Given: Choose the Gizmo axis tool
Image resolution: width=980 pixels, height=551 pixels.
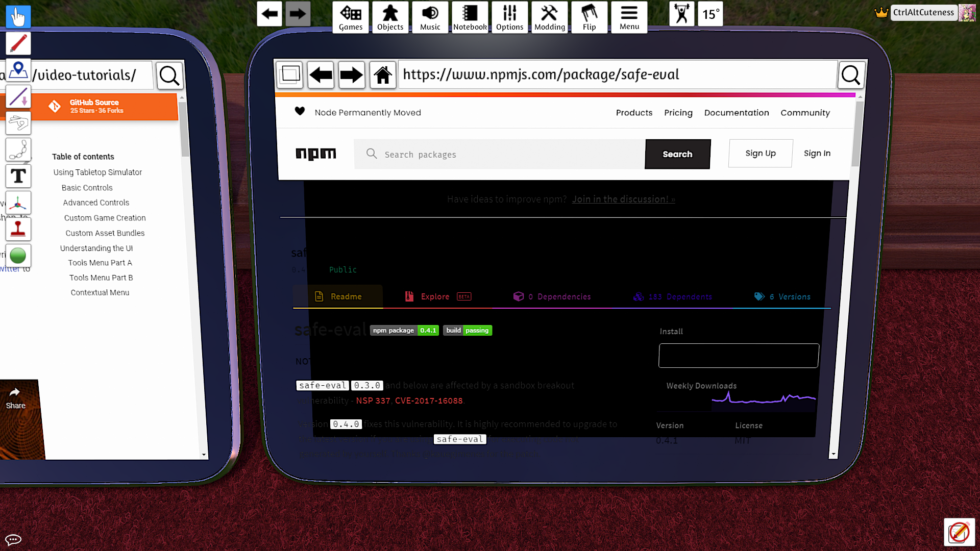Looking at the screenshot, I should tap(18, 203).
